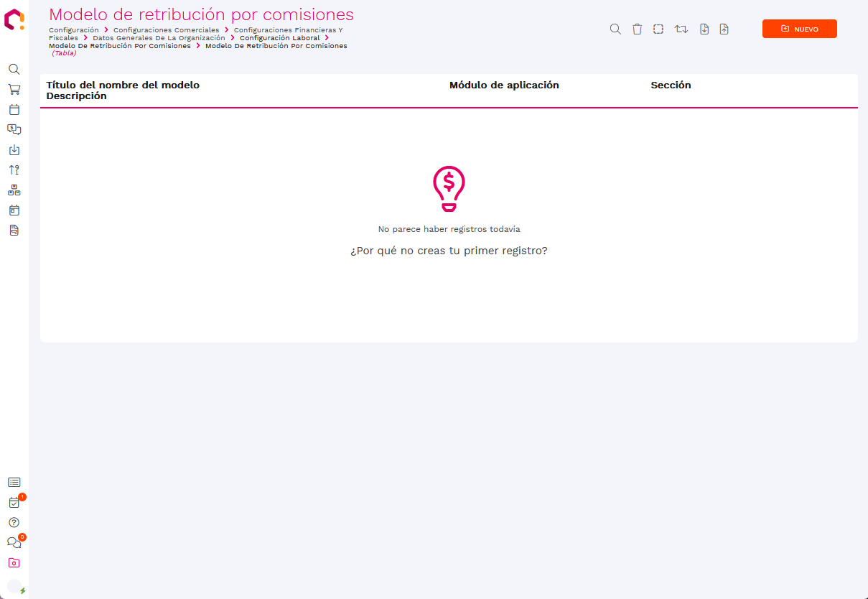868x599 pixels.
Task: Open the dollar chat bubbles sidebar icon
Action: (x=14, y=130)
